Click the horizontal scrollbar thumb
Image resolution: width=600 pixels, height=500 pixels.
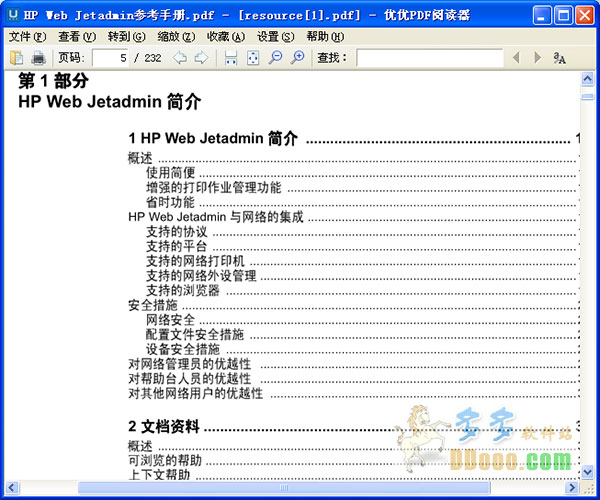click(284, 487)
